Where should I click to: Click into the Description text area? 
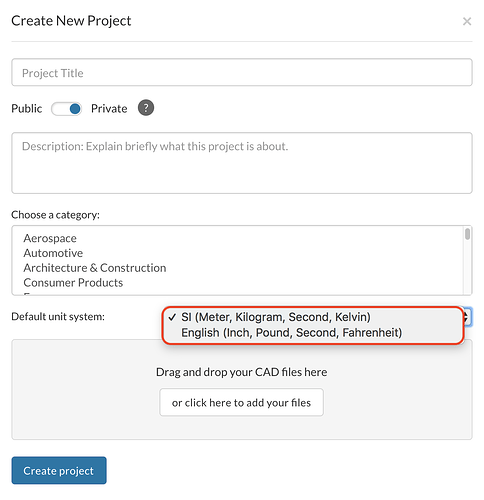(242, 163)
